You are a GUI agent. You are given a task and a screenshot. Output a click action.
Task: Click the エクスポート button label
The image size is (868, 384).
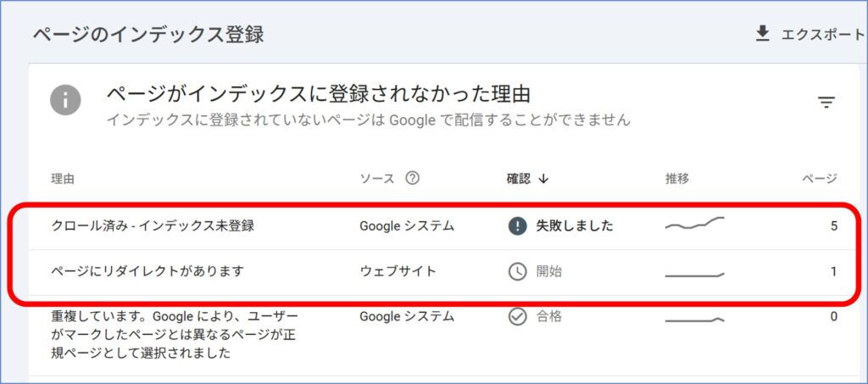coord(822,35)
